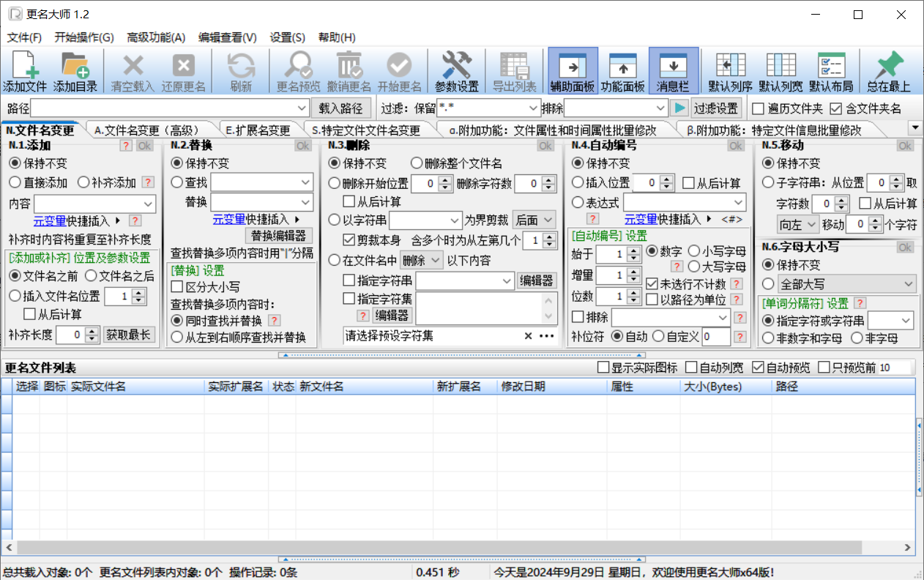The height and width of the screenshot is (580, 924).
Task: Click the 默认列序 toolbar icon
Action: pos(731,72)
